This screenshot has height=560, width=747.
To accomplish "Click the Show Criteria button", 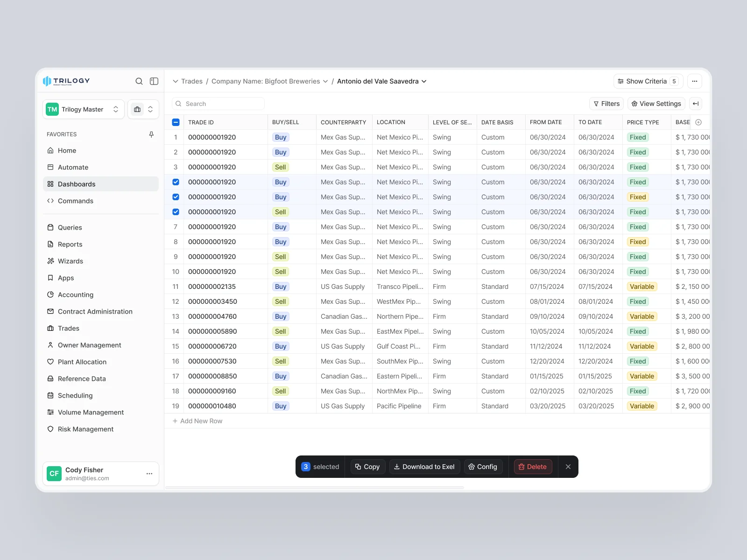I will point(648,81).
